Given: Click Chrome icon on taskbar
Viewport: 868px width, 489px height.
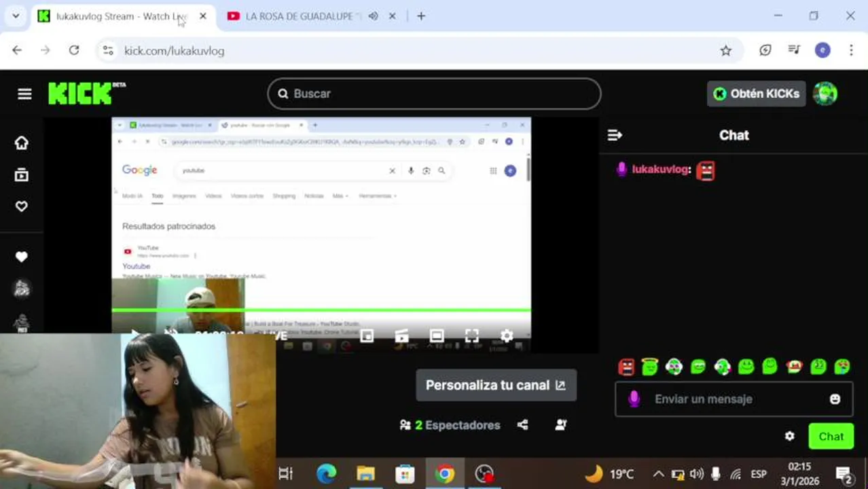Looking at the screenshot, I should [445, 473].
